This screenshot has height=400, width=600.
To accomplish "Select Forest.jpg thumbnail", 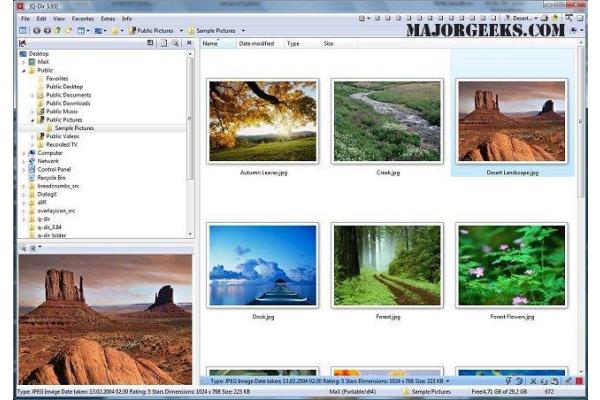I will 387,266.
